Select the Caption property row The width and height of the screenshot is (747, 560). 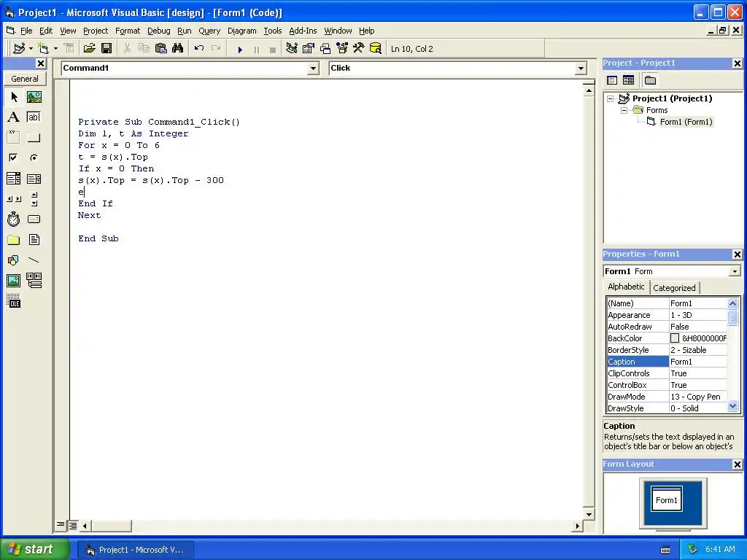(x=667, y=362)
